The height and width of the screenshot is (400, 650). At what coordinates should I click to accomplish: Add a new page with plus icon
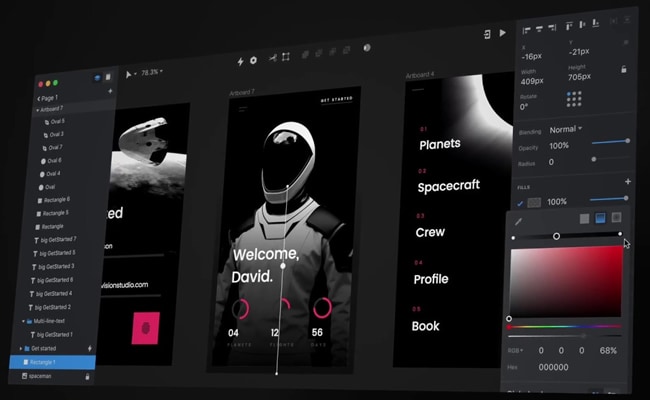[110, 91]
